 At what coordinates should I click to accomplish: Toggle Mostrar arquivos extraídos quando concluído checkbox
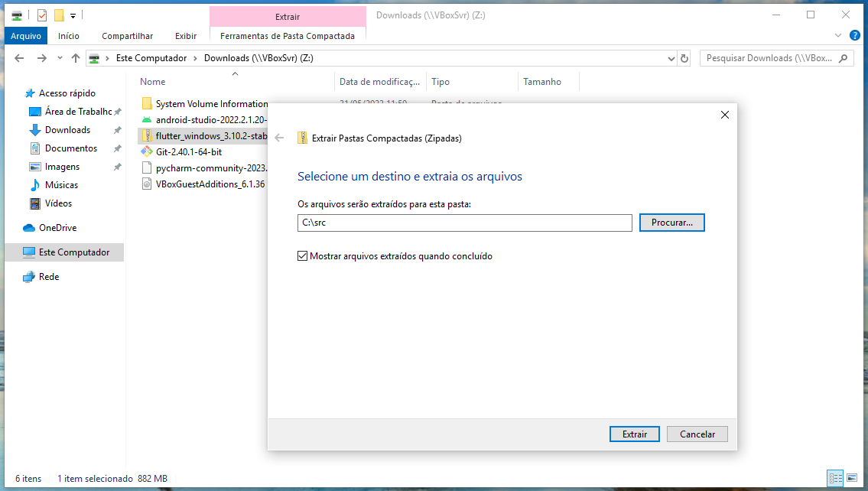pyautogui.click(x=302, y=255)
